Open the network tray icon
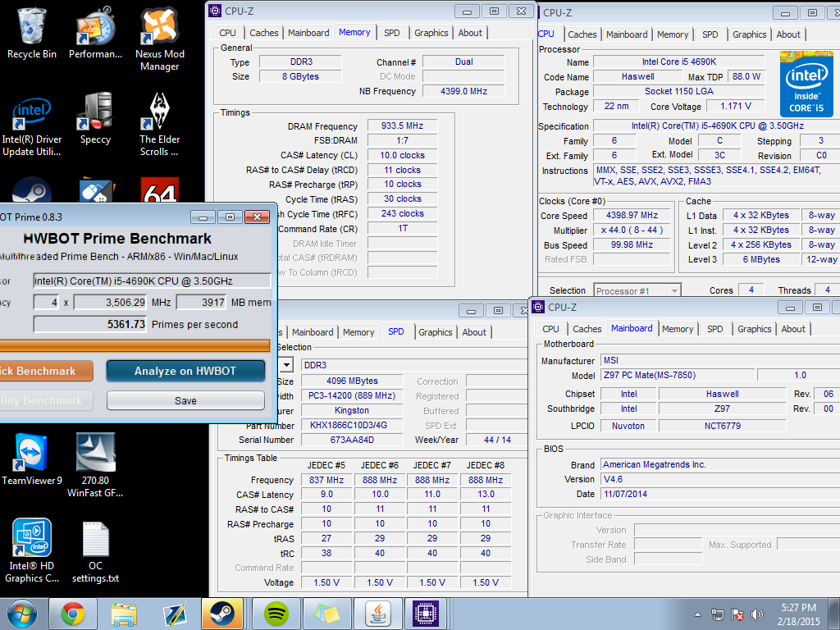Screen dimensions: 840x630 tap(717, 614)
